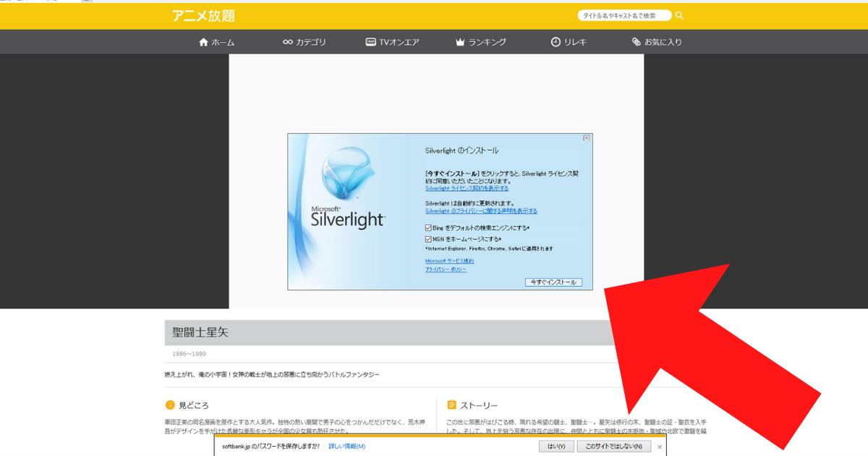Open the プライバシー ポリシー link
The image size is (868, 456).
click(x=446, y=269)
